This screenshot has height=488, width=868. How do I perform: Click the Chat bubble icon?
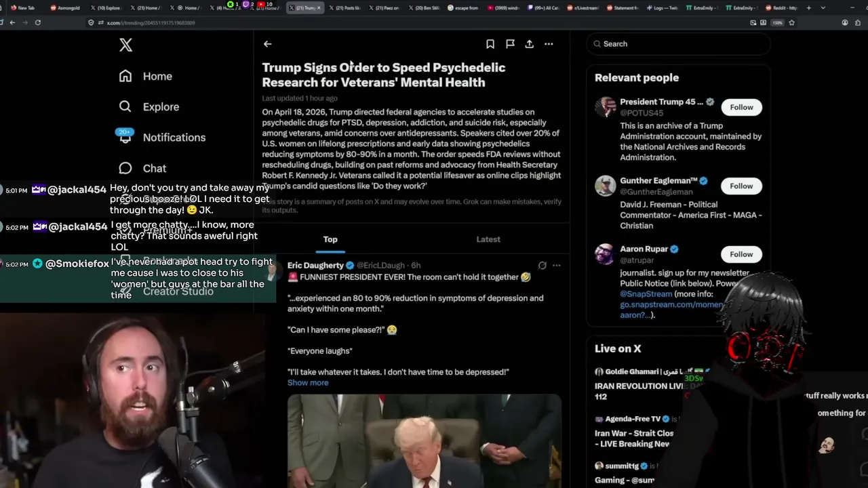(125, 168)
